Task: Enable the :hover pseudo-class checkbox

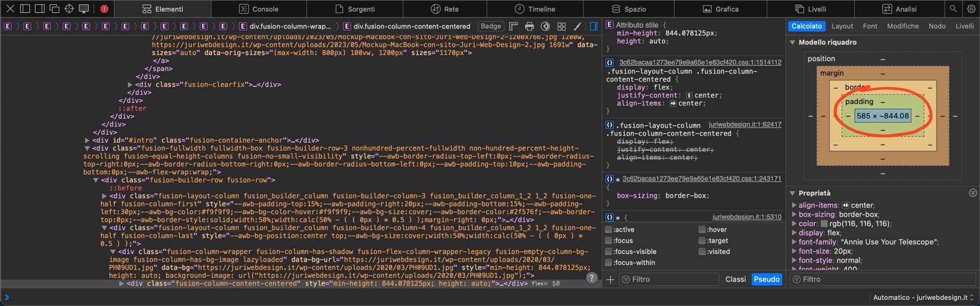Action: click(702, 229)
